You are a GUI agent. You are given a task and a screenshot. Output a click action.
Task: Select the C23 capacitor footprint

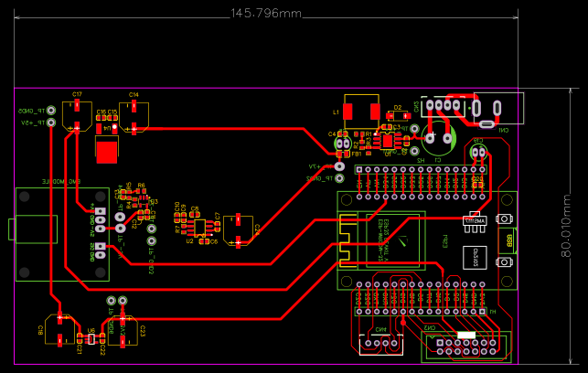click(x=123, y=330)
